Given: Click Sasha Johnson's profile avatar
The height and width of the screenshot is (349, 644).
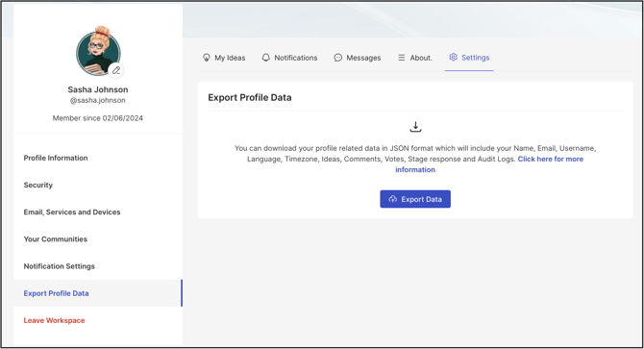Looking at the screenshot, I should coord(98,52).
